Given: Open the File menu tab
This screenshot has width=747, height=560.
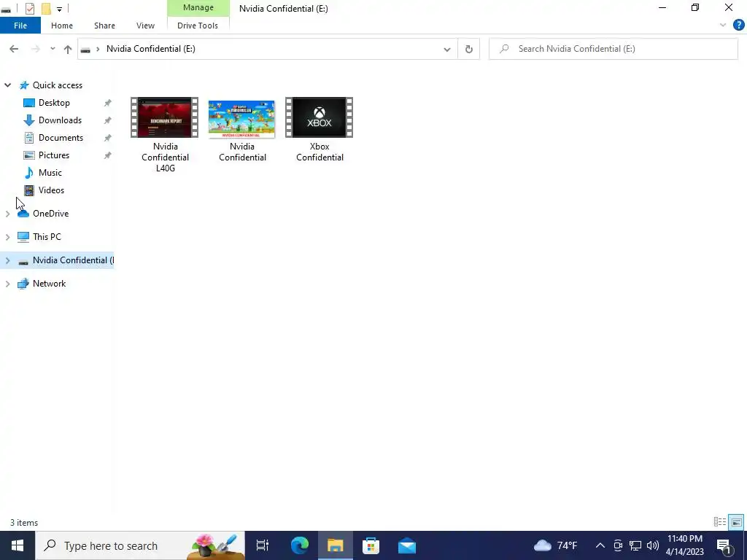Looking at the screenshot, I should coord(20,26).
